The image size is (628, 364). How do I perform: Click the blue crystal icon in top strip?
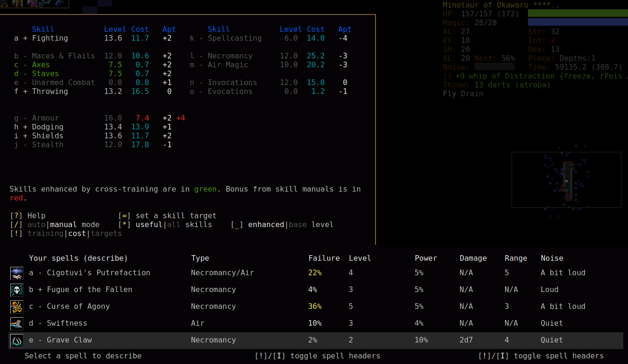59,3
